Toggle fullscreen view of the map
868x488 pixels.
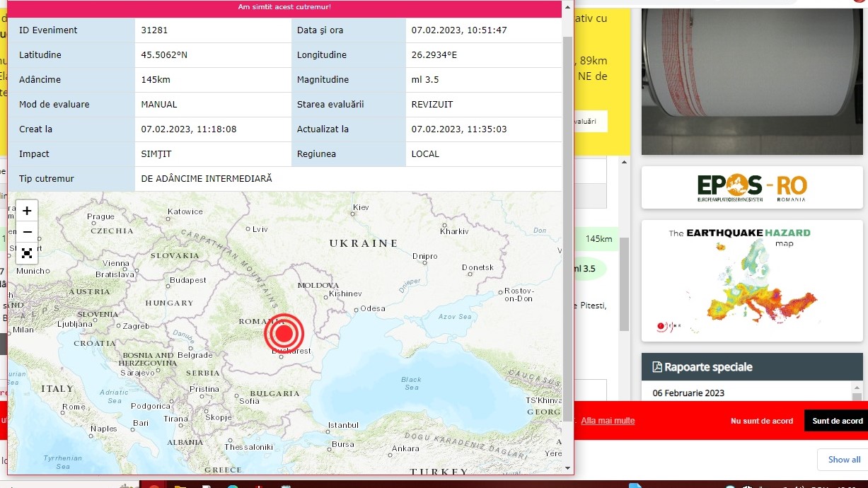tap(27, 253)
